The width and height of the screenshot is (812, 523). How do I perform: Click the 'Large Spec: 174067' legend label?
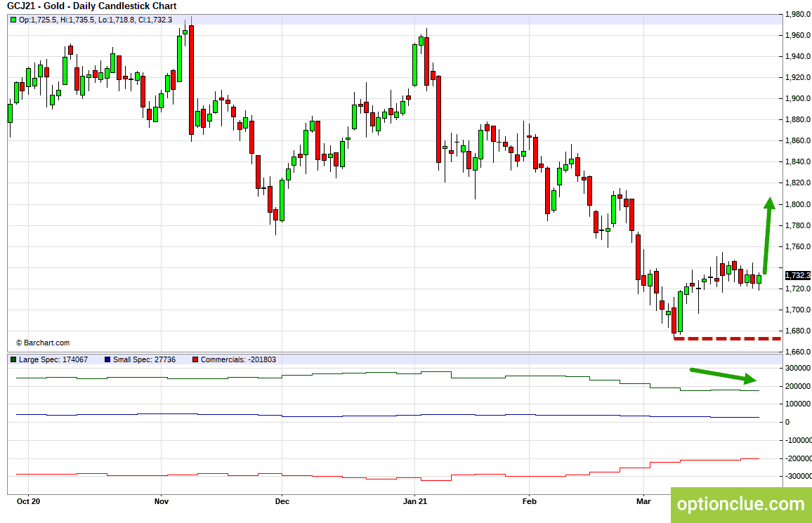coord(53,359)
